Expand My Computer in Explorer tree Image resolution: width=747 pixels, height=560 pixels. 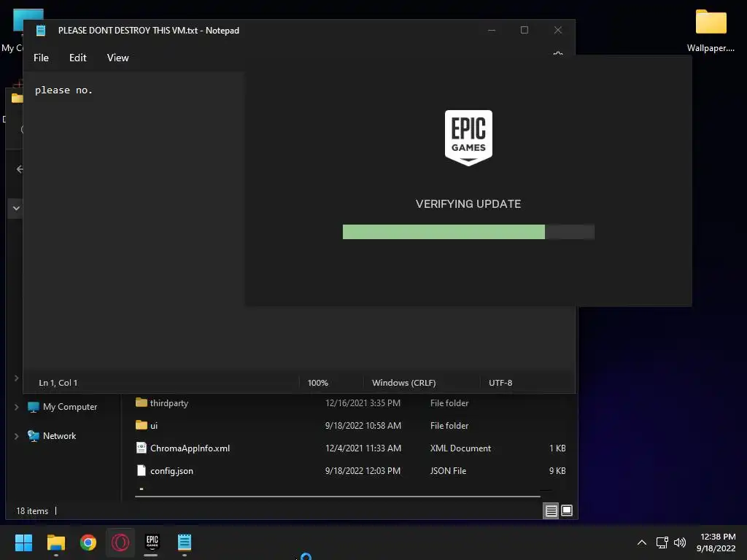(x=17, y=407)
